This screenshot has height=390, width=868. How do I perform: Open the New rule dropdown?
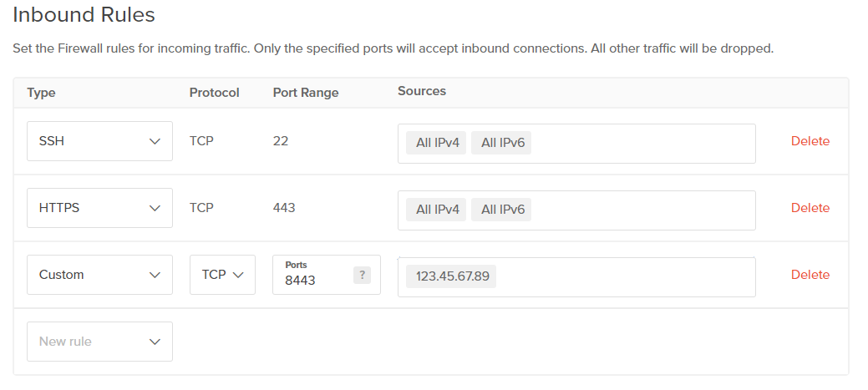[x=99, y=342]
